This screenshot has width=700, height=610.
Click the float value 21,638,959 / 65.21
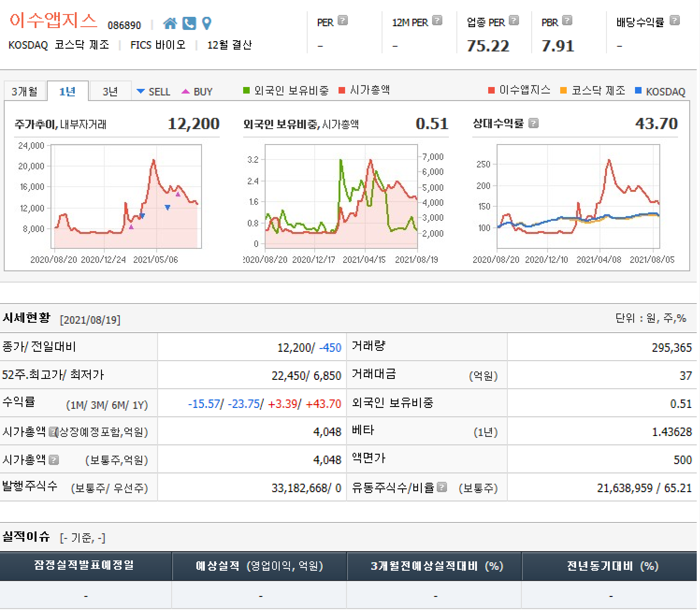tap(644, 488)
